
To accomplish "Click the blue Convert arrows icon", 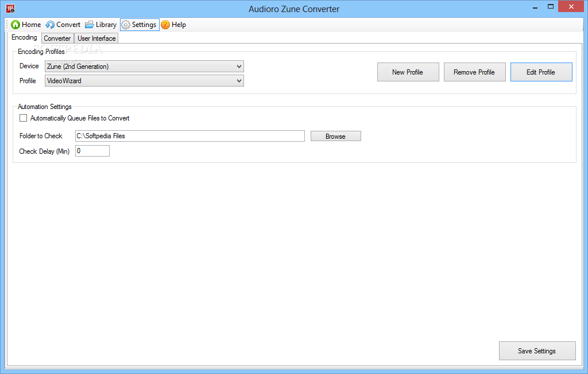I will click(50, 25).
